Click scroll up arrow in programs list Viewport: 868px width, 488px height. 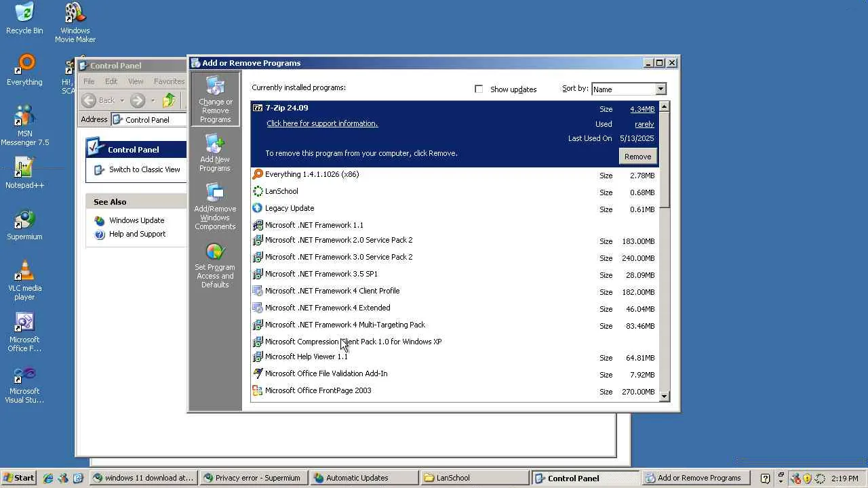coord(664,106)
